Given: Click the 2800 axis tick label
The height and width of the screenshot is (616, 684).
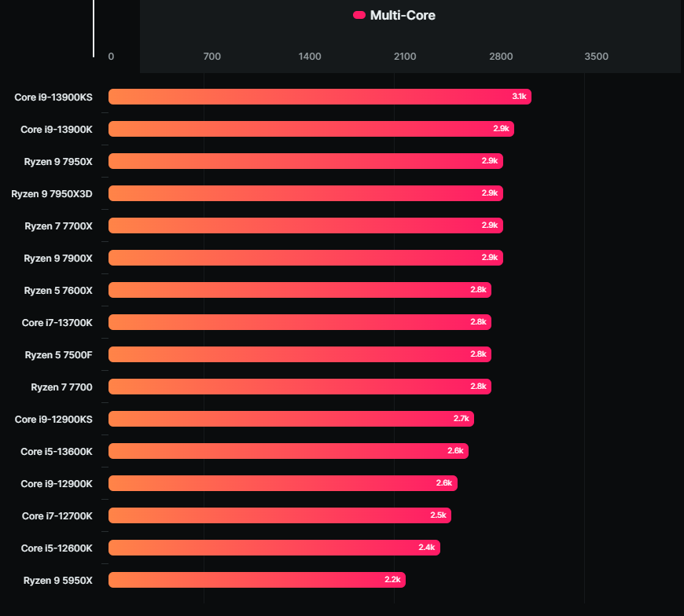Looking at the screenshot, I should 501,57.
